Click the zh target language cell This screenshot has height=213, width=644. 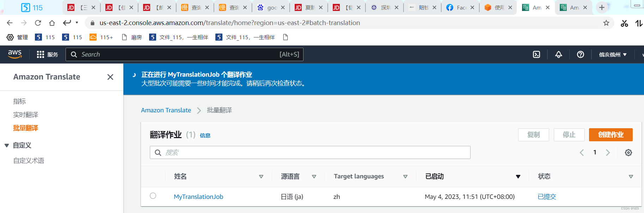pyautogui.click(x=337, y=197)
